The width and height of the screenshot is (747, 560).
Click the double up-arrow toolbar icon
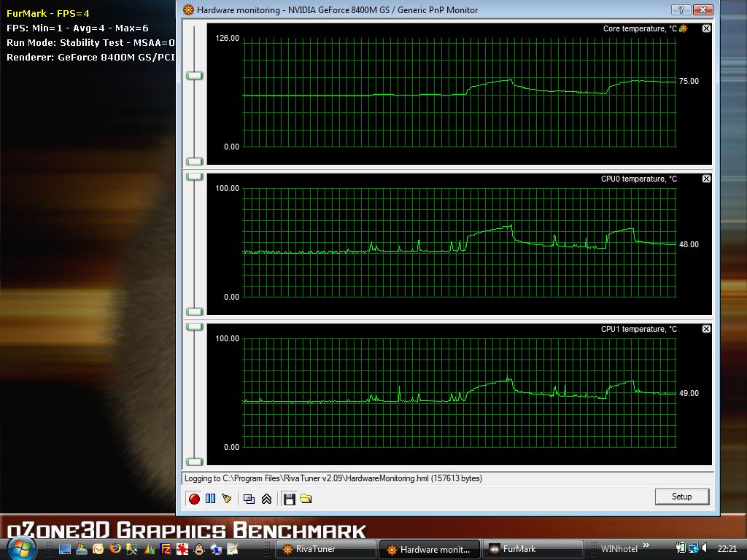pos(266,499)
